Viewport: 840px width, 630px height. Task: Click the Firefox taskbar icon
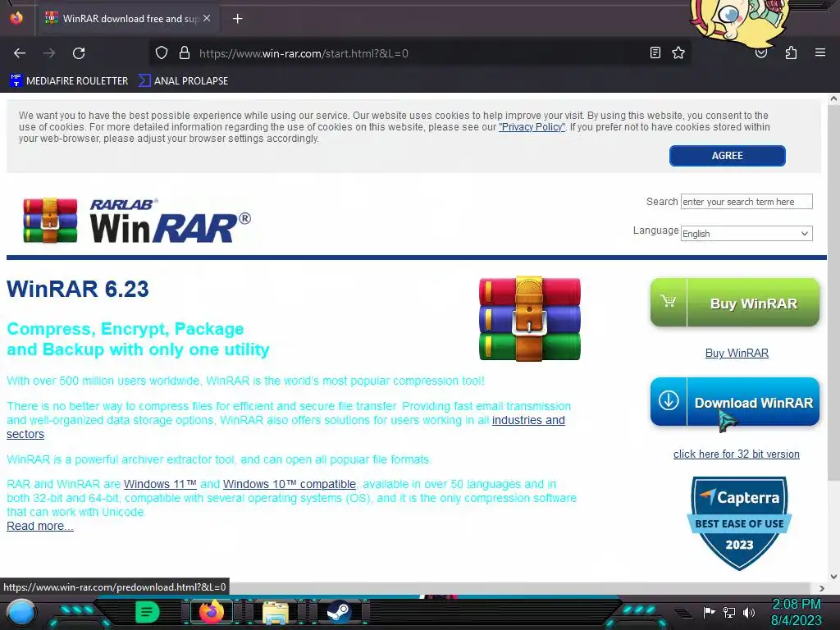click(x=211, y=611)
